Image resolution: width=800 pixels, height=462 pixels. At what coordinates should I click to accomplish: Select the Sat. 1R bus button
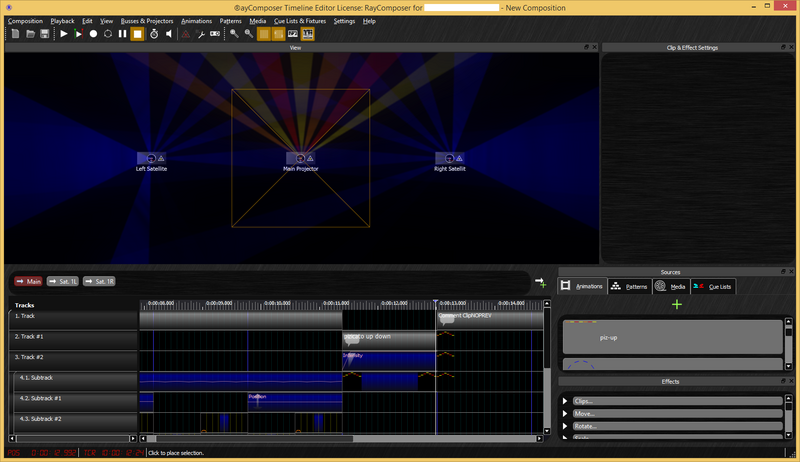[x=99, y=281]
